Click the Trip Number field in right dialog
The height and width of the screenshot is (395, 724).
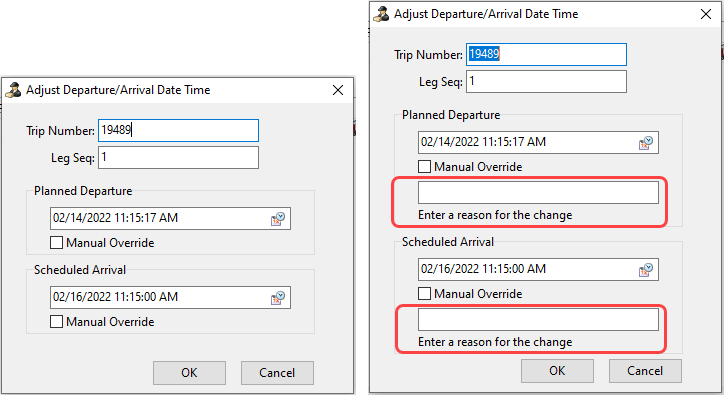coord(546,55)
